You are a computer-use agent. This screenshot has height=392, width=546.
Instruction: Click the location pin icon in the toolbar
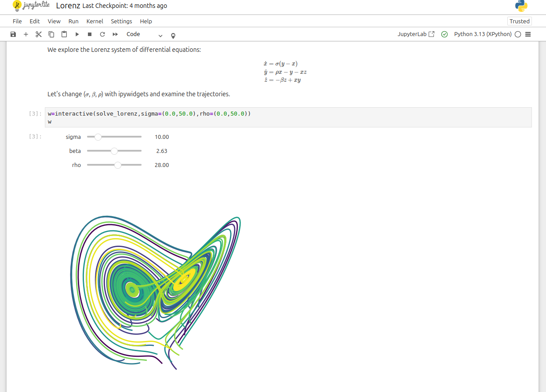(x=173, y=35)
